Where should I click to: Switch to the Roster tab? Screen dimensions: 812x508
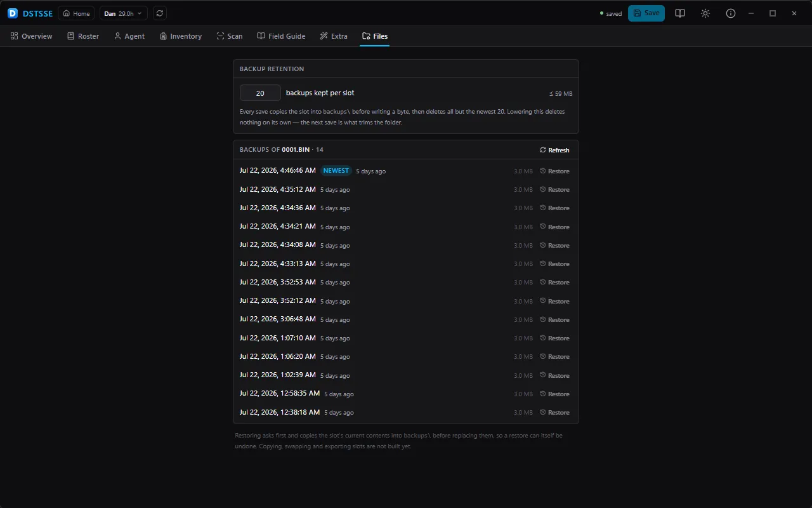tap(83, 36)
